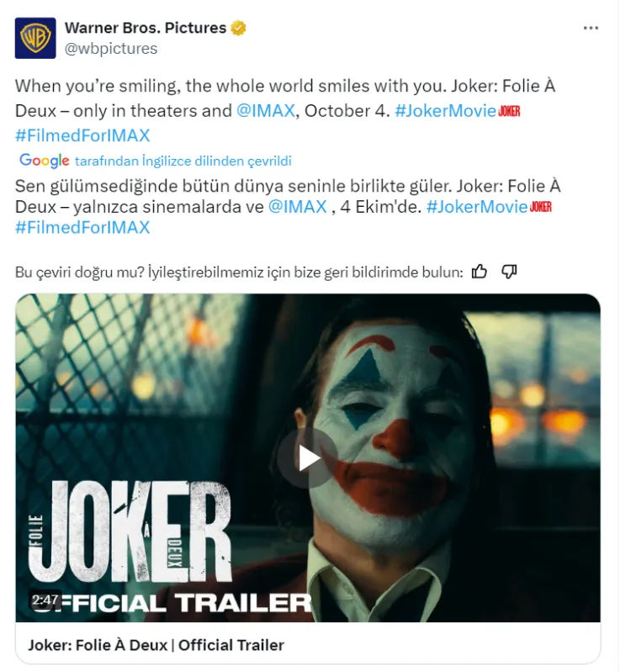Open #JokerMovie hashtag in the English text
Image resolution: width=631 pixels, height=672 pixels.
[x=445, y=110]
